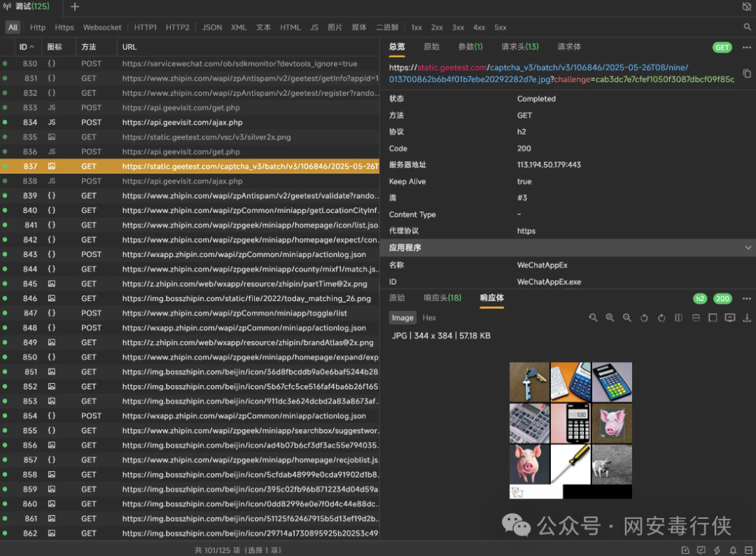This screenshot has height=556, width=756.
Task: Reset image zoom in the response viewer
Action: tap(593, 318)
